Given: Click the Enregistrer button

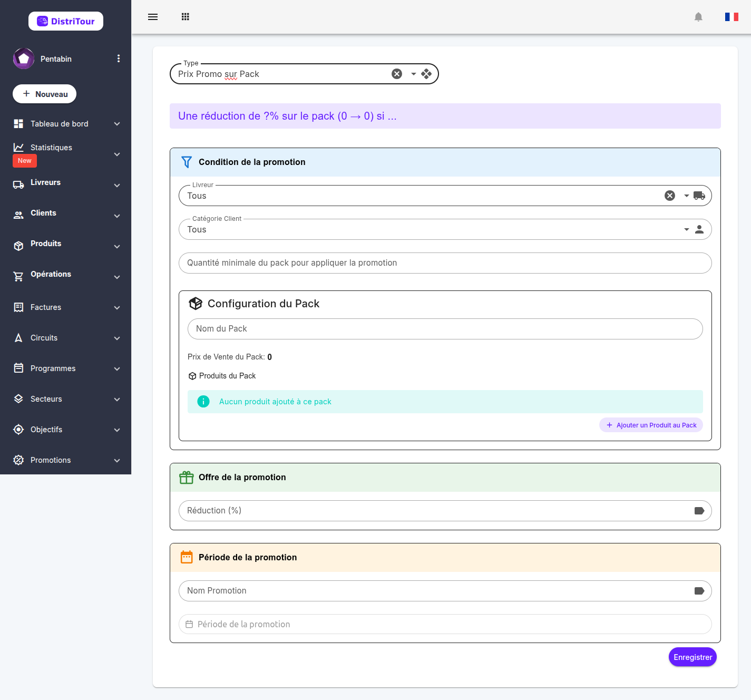Looking at the screenshot, I should pos(693,657).
